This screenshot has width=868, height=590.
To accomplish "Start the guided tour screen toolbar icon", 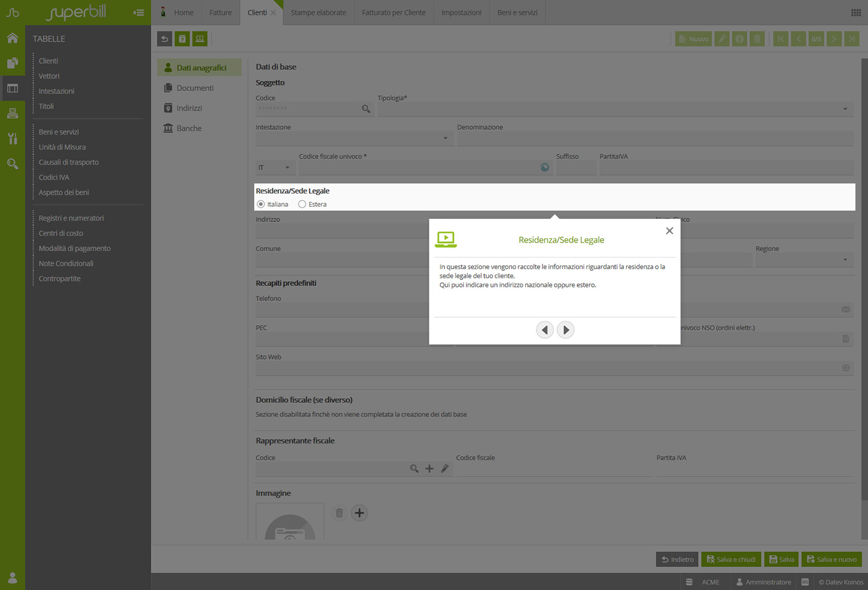I will 200,39.
